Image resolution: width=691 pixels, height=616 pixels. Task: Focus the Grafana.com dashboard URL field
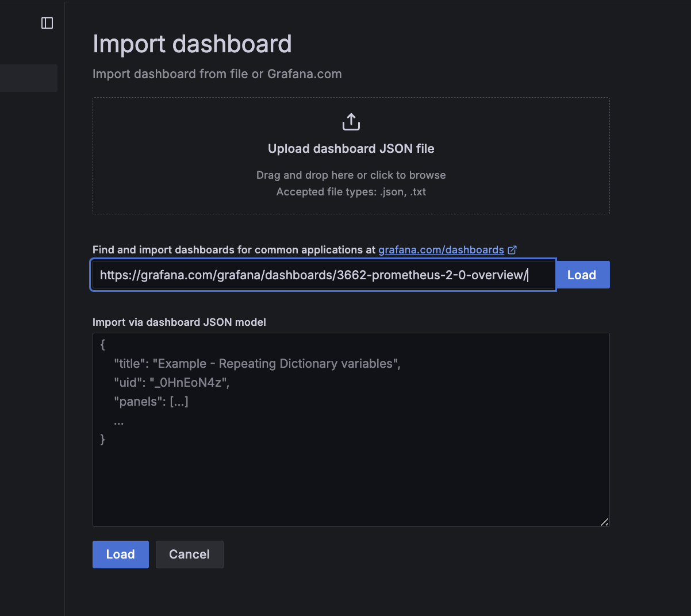[x=322, y=275]
